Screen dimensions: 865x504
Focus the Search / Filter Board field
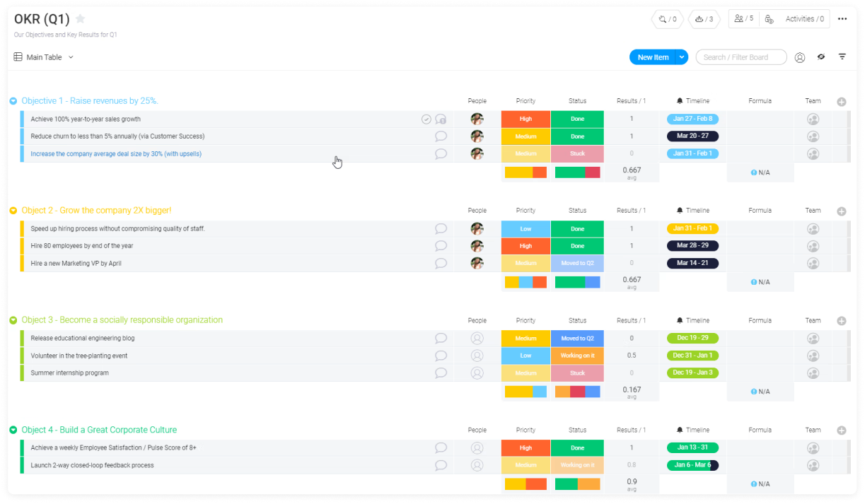tap(741, 57)
